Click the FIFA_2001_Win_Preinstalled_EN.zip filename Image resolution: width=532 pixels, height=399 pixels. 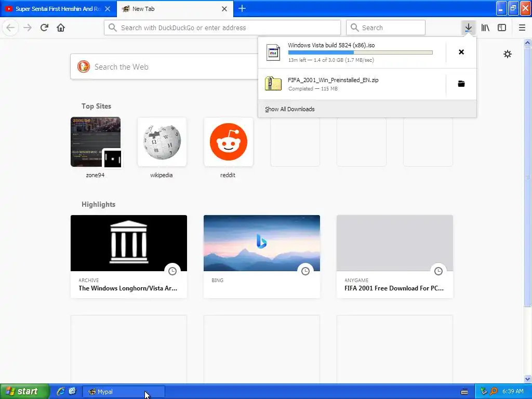click(x=333, y=80)
